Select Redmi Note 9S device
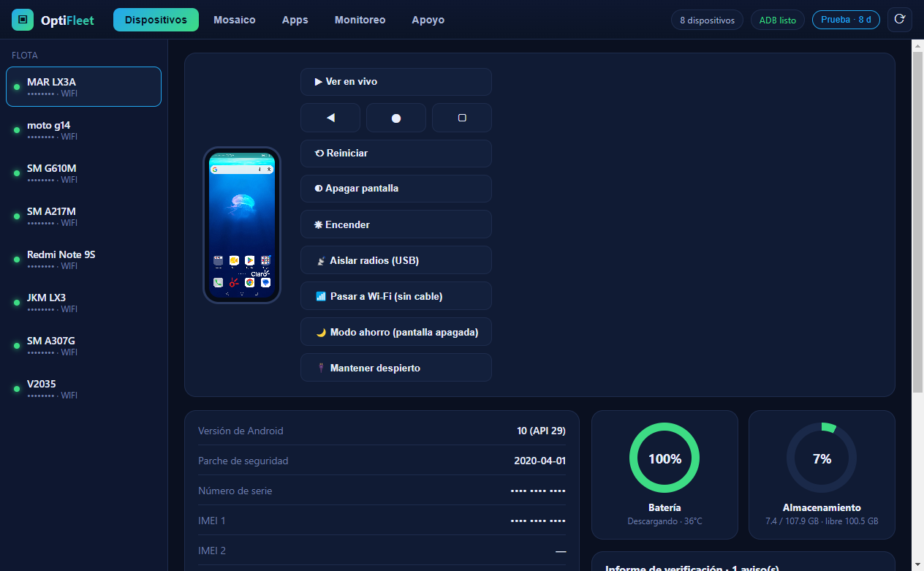 click(83, 260)
